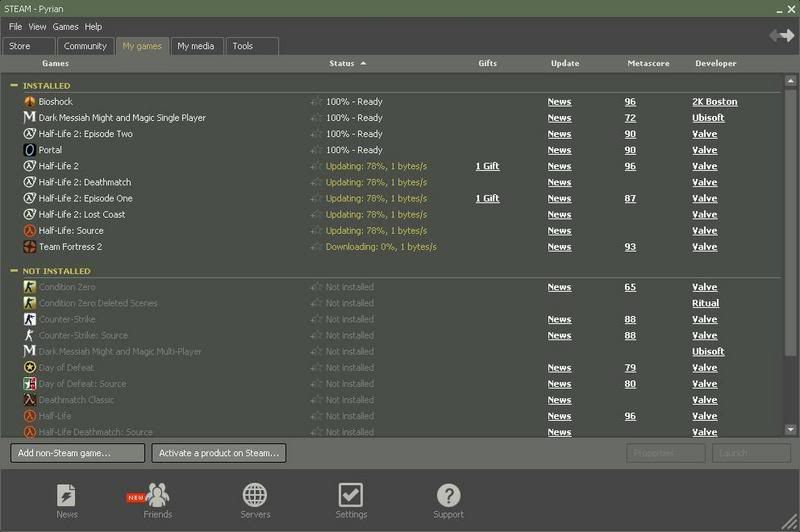Toggle favorite star for Team Fortress 2

[x=316, y=247]
